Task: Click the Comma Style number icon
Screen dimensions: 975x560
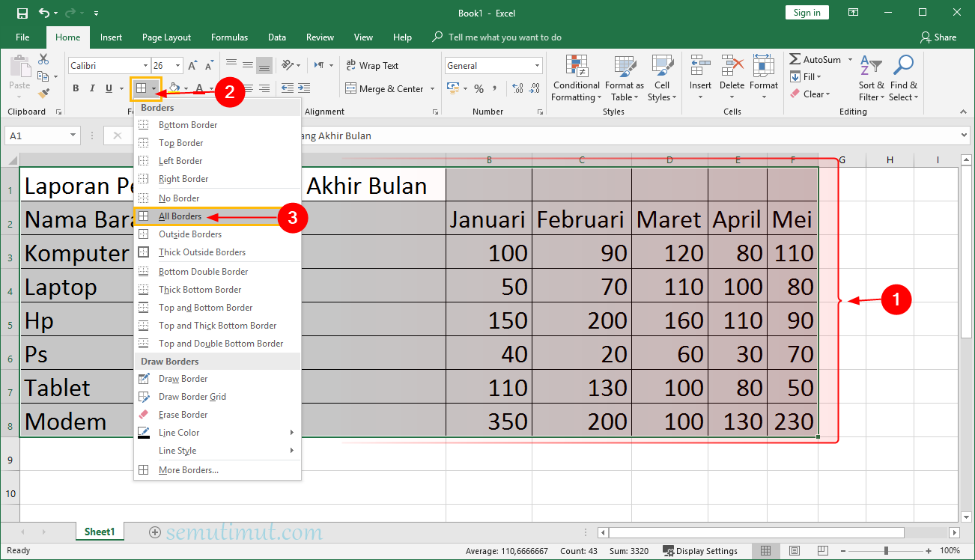Action: click(x=496, y=89)
